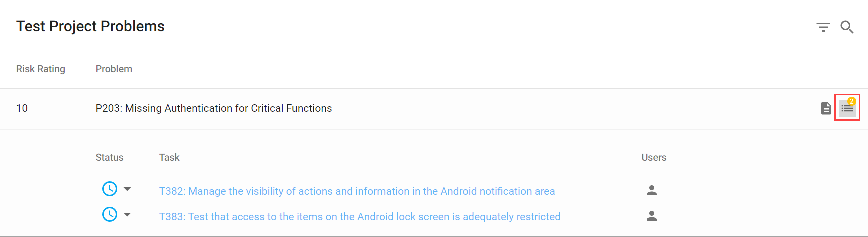Click the user icon for task T382
Screen dimensions: 868x237
pyautogui.click(x=652, y=190)
